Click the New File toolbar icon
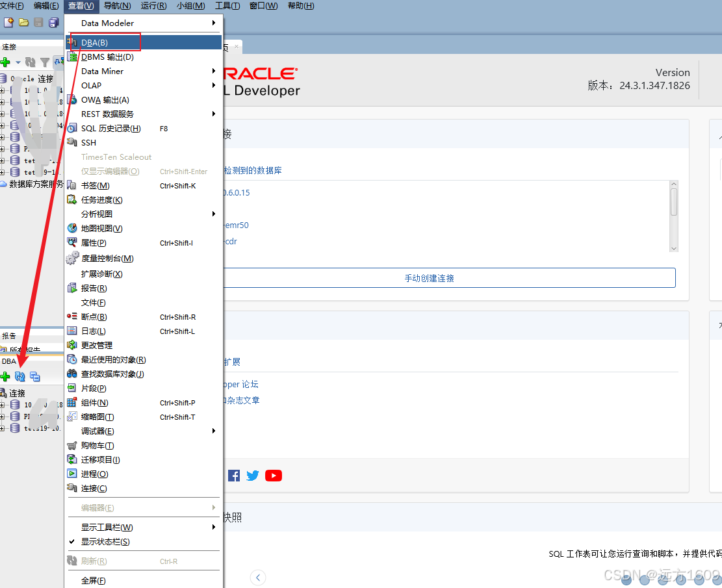The height and width of the screenshot is (588, 722). pyautogui.click(x=9, y=22)
